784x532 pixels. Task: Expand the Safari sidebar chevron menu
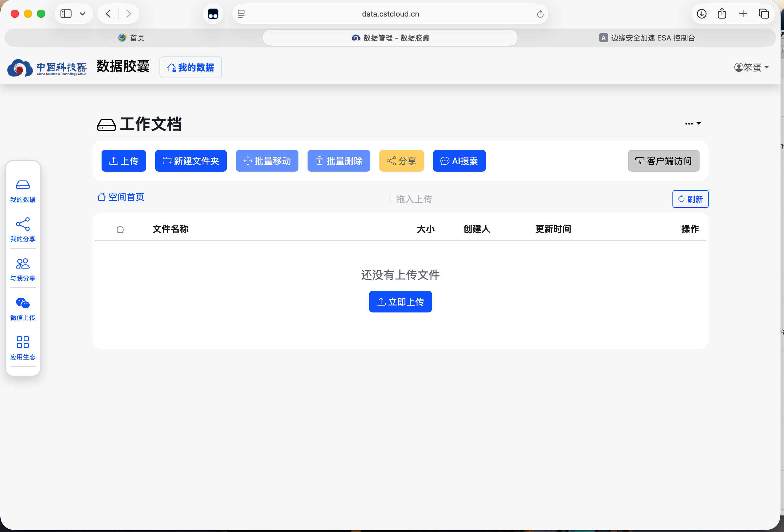[82, 14]
